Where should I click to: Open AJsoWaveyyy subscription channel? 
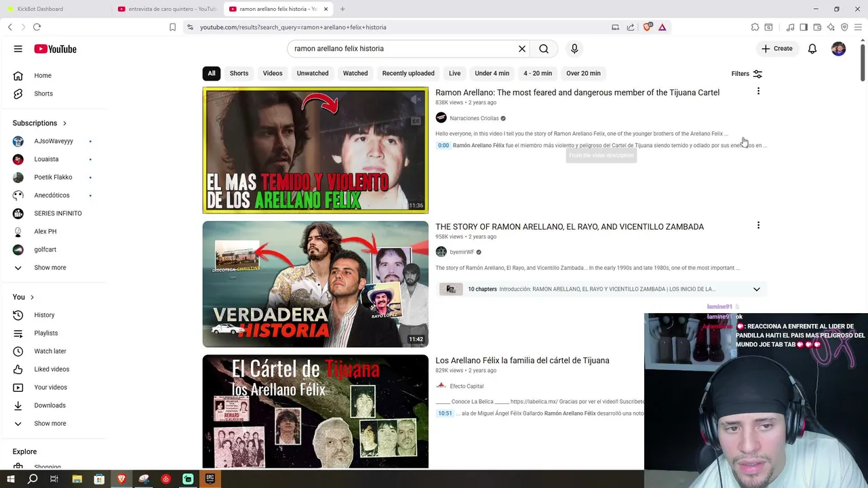point(54,141)
